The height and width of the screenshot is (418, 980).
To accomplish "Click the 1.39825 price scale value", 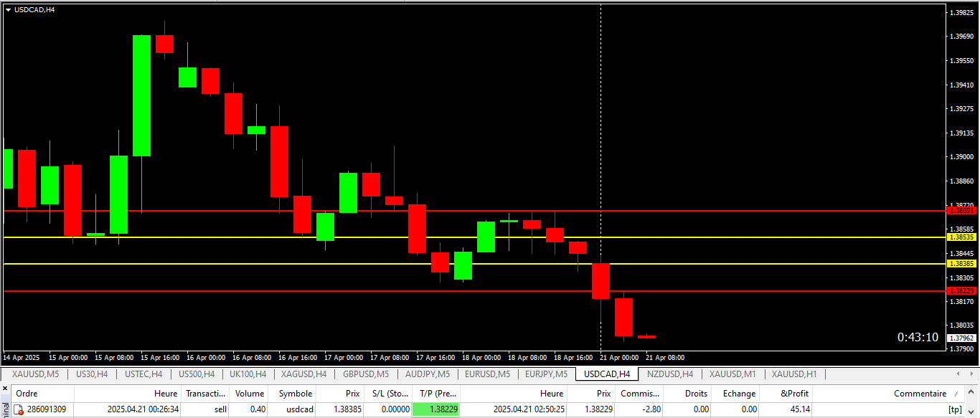I will point(961,13).
